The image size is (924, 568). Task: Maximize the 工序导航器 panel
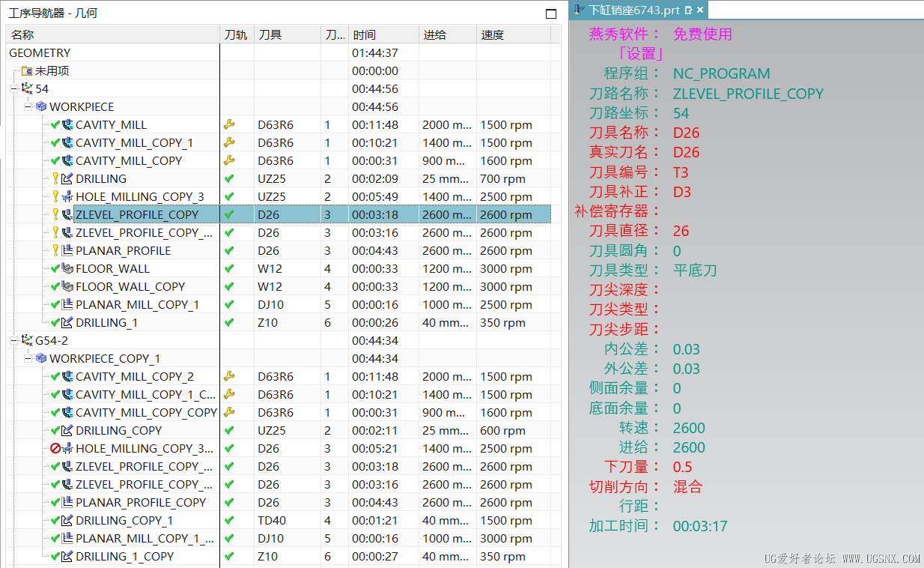tap(551, 13)
